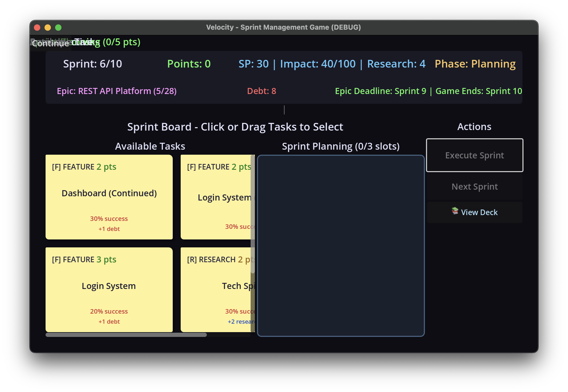Select the Dashboard (Continued) task card
This screenshot has height=392, width=568.
[x=109, y=197]
